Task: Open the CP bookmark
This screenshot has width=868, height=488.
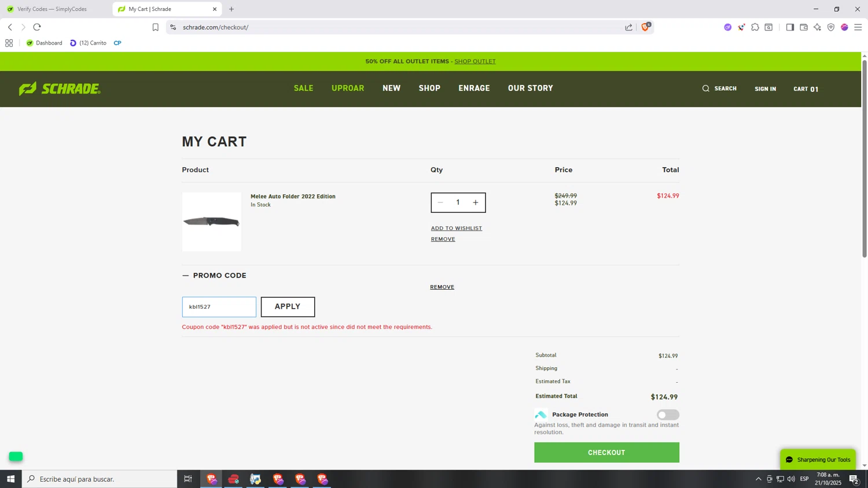Action: [117, 43]
